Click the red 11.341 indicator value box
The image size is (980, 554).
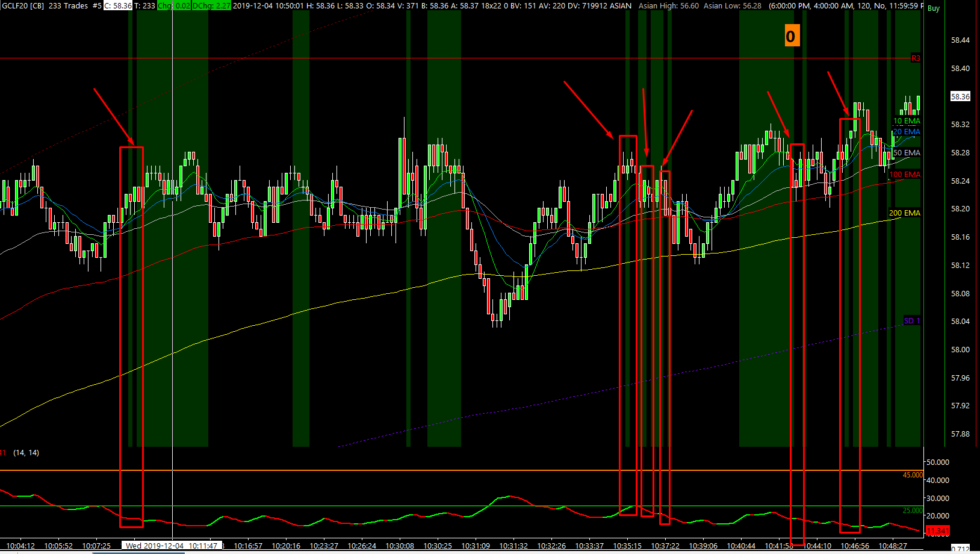point(937,531)
